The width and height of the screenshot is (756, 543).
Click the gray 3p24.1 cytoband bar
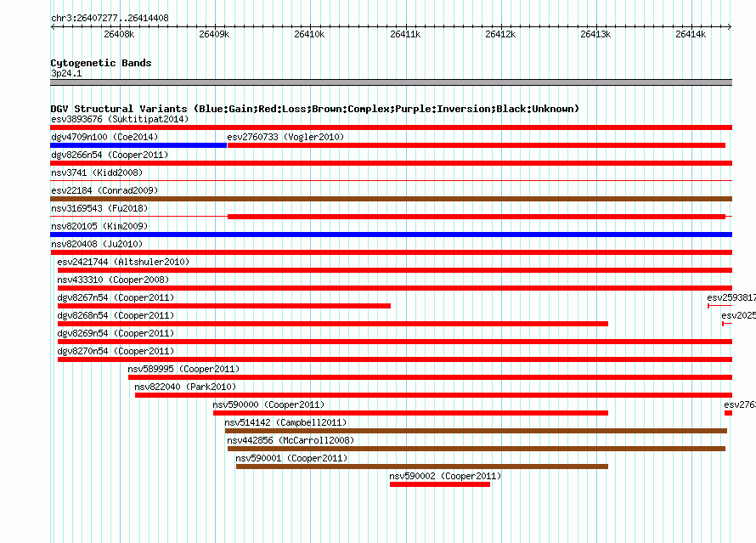tap(391, 82)
